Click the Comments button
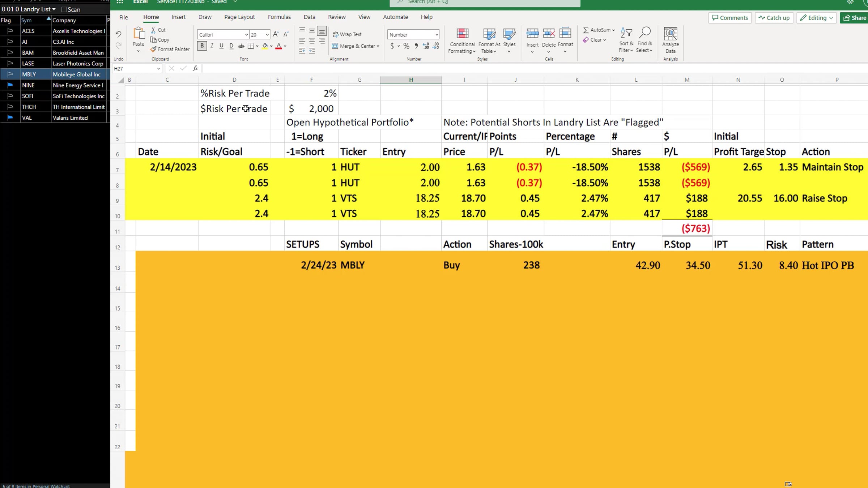Screen dimensions: 868x488 tap(730, 18)
